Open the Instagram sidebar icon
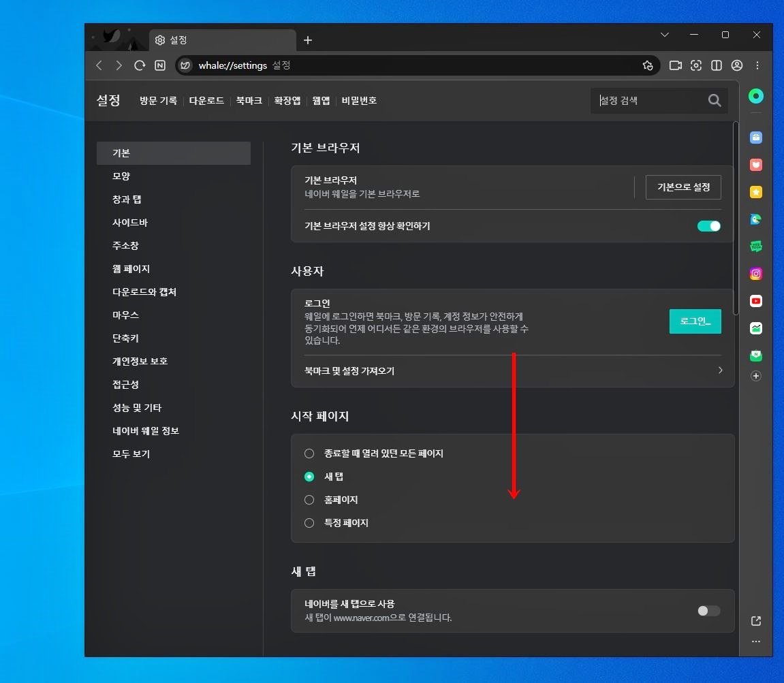The image size is (784, 683). [x=756, y=274]
